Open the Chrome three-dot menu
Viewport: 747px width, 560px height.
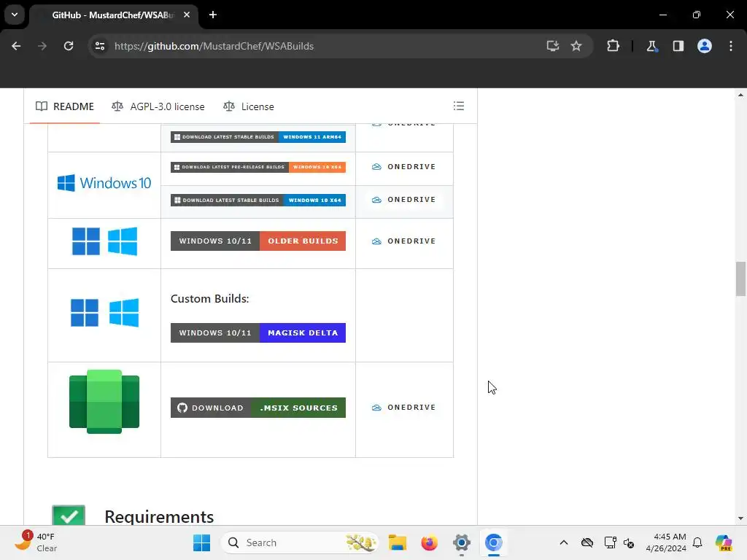(731, 46)
